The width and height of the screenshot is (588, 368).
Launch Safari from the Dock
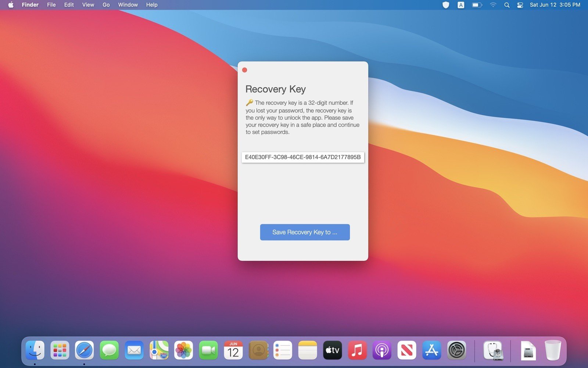(x=84, y=350)
